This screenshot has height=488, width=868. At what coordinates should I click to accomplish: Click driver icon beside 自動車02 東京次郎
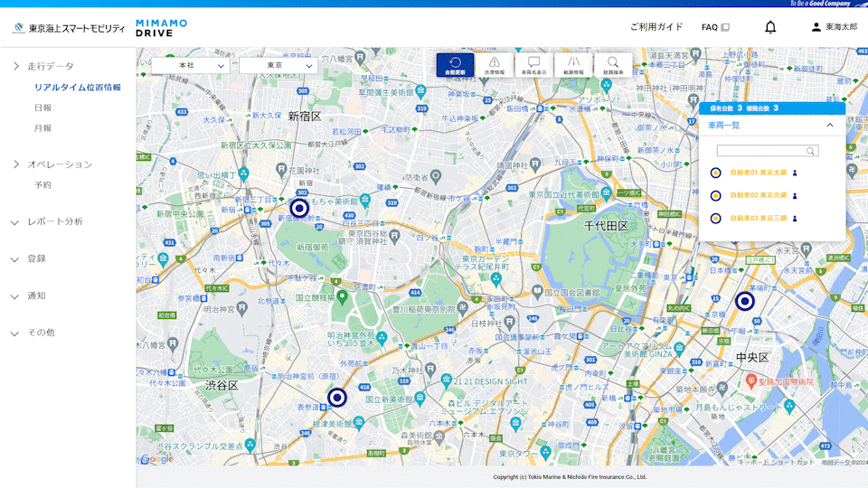click(x=795, y=196)
